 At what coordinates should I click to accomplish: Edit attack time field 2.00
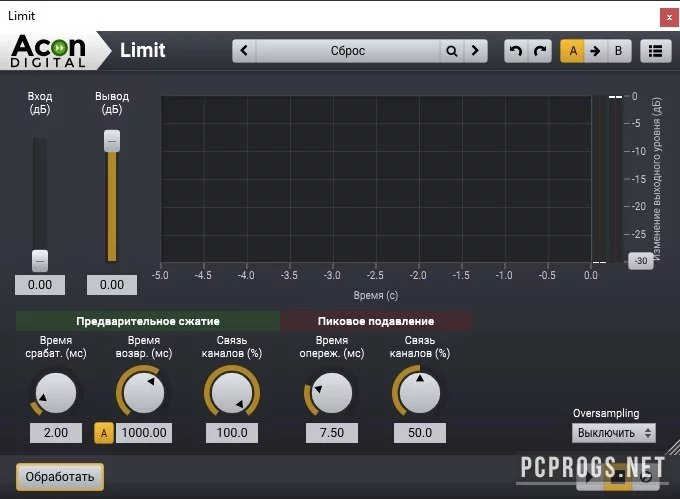pyautogui.click(x=56, y=433)
